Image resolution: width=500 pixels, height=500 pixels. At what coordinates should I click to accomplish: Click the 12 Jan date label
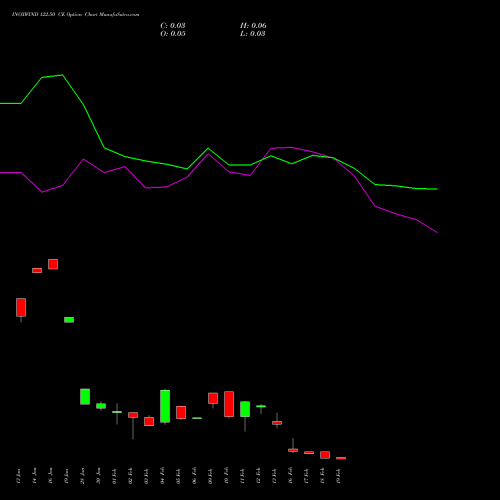pos(18,476)
